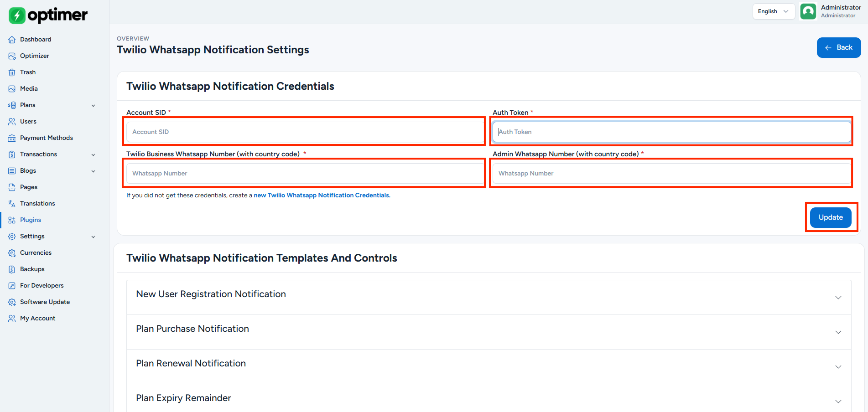Viewport: 868px width, 412px height.
Task: Click the Administrator avatar icon
Action: 808,11
